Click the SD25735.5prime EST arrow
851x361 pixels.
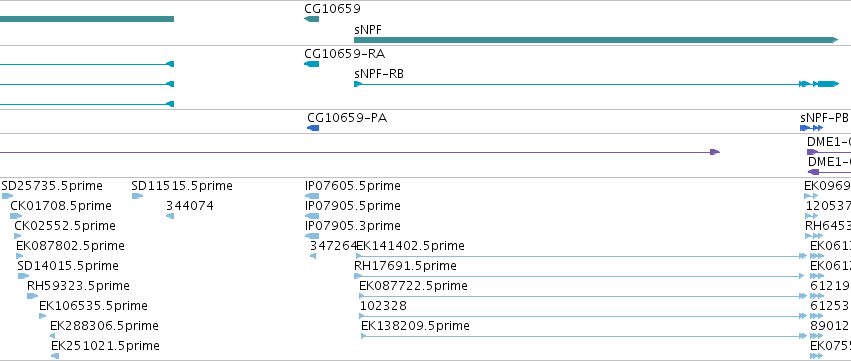(7, 196)
